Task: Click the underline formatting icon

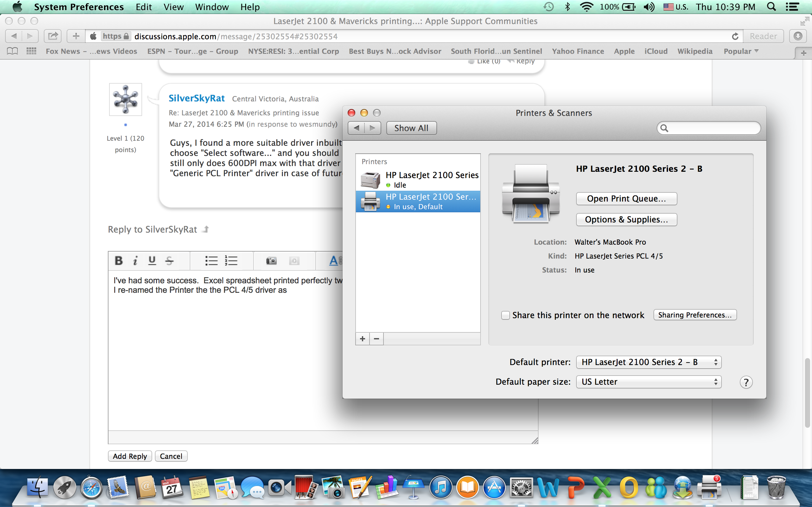Action: 152,260
